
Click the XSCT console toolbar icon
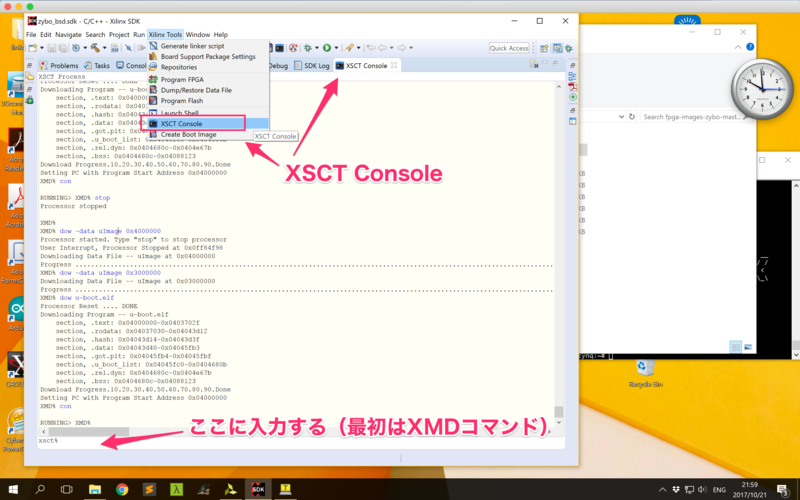coord(280,48)
